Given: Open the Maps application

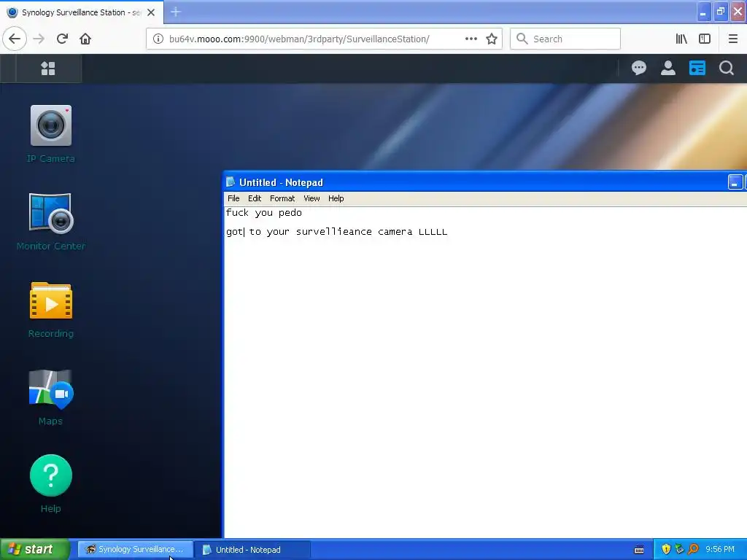Looking at the screenshot, I should (x=51, y=389).
